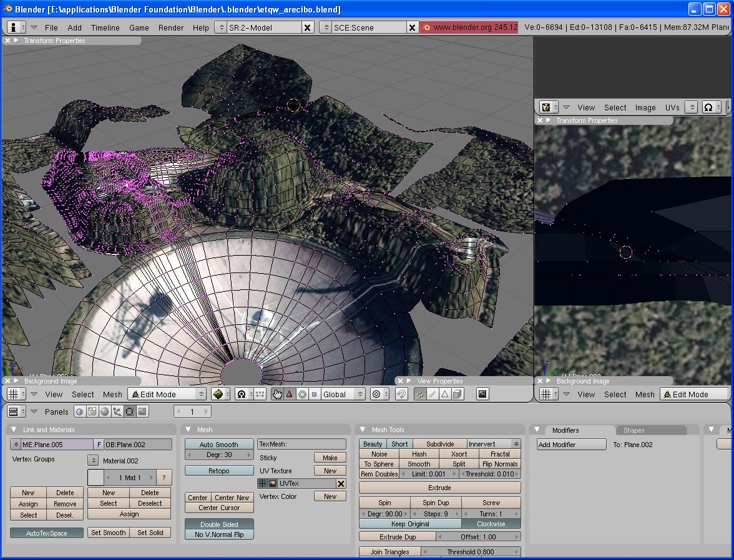Image resolution: width=734 pixels, height=560 pixels.
Task: Collapse the Mesh Tools panel
Action: point(363,430)
